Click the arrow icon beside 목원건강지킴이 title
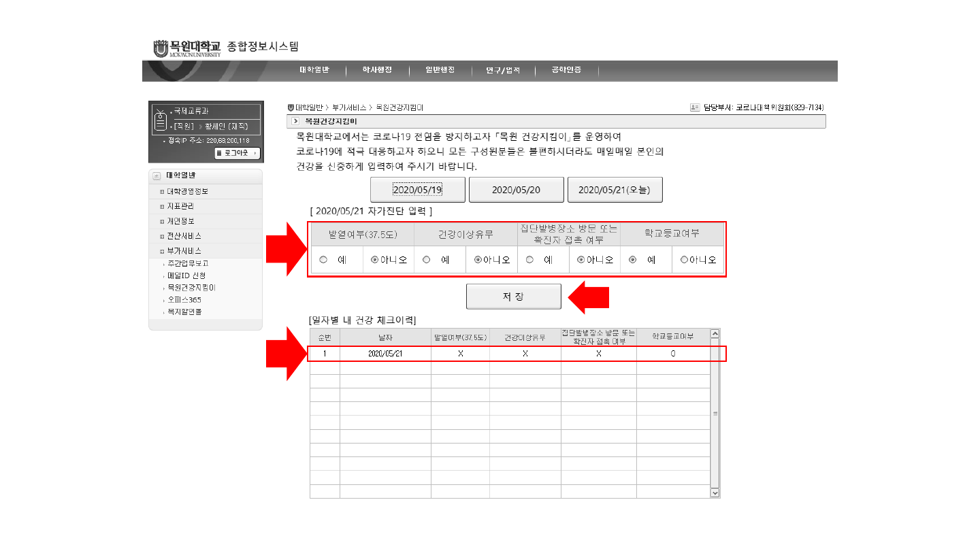 click(295, 121)
